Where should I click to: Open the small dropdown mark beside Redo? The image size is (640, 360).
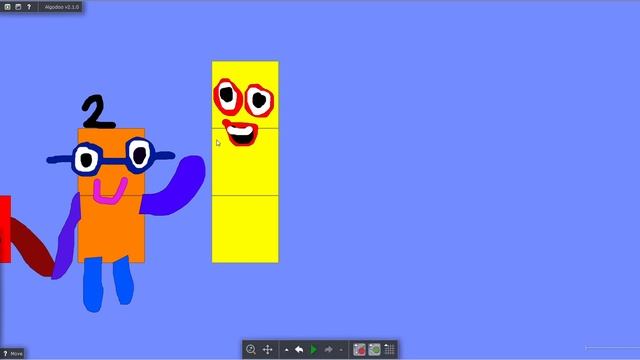(341, 350)
